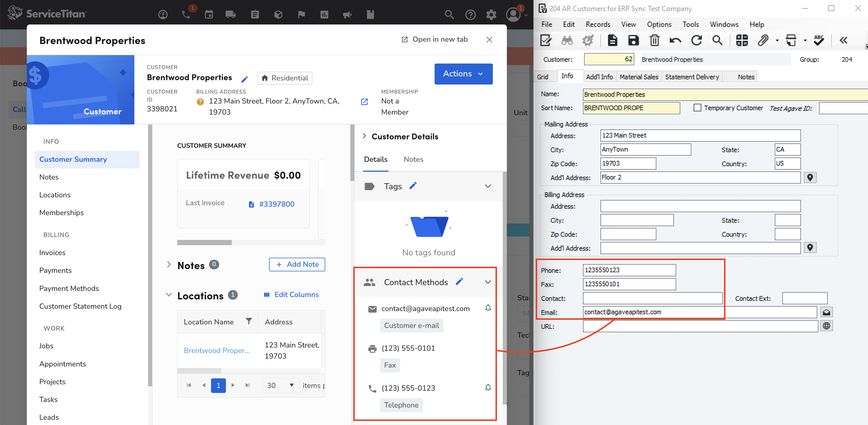
Task: Collapse the Locations section
Action: click(169, 295)
